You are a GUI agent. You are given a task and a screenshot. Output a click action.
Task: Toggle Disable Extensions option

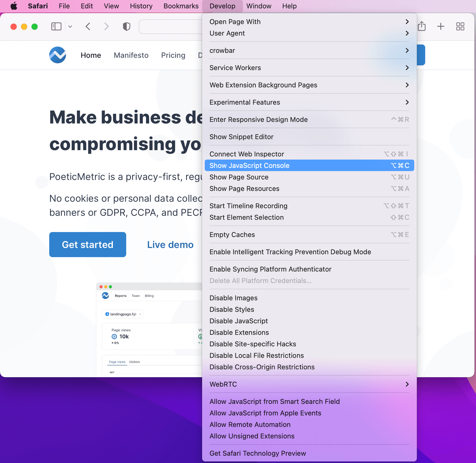pos(309,332)
